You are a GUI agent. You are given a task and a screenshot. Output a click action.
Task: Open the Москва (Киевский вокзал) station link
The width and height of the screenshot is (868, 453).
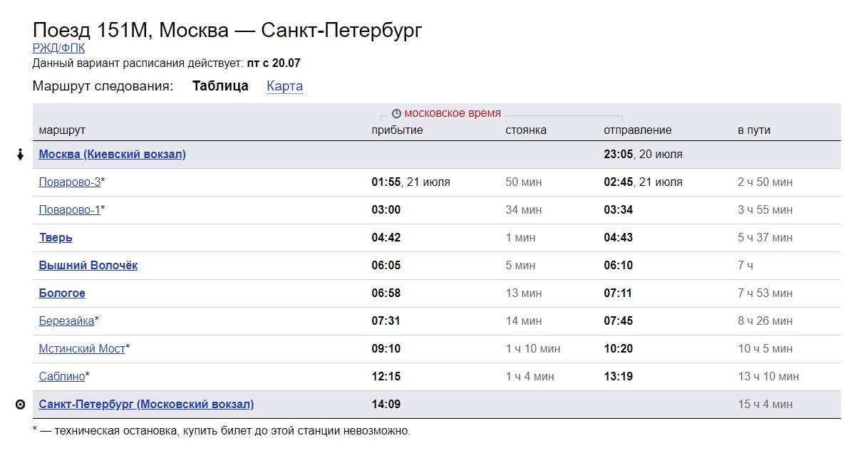(x=112, y=155)
